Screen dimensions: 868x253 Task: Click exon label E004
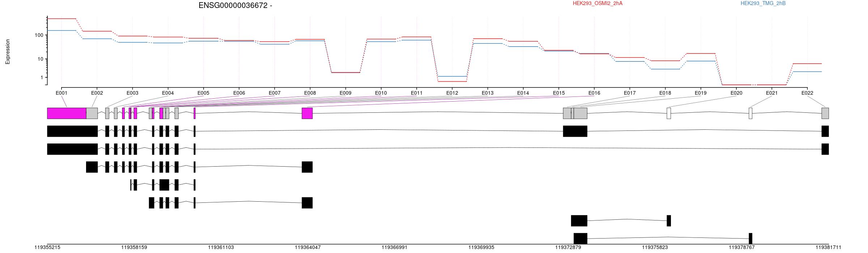tap(168, 93)
